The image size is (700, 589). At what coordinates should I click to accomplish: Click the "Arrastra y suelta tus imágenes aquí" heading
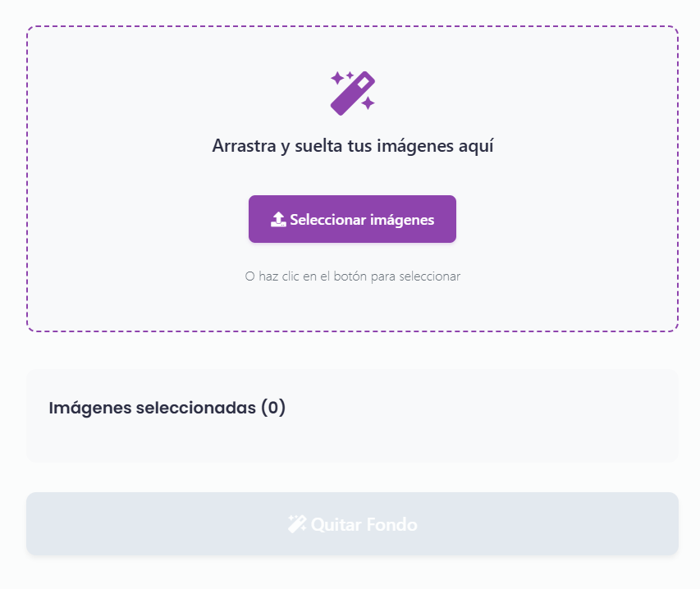point(352,146)
